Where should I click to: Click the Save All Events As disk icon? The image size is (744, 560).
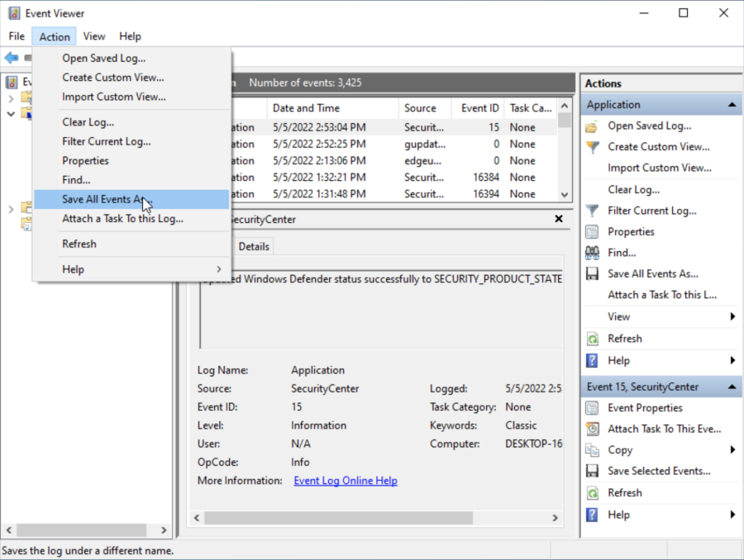coord(592,274)
